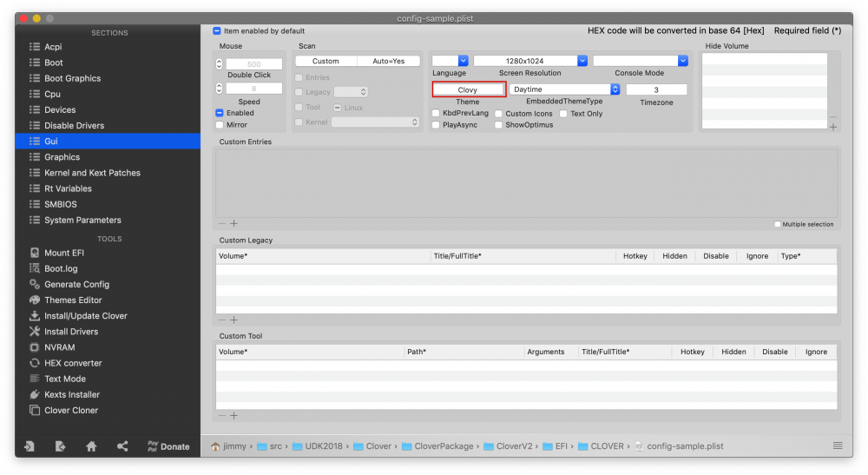Add a Custom Legacy row with plus

(233, 320)
